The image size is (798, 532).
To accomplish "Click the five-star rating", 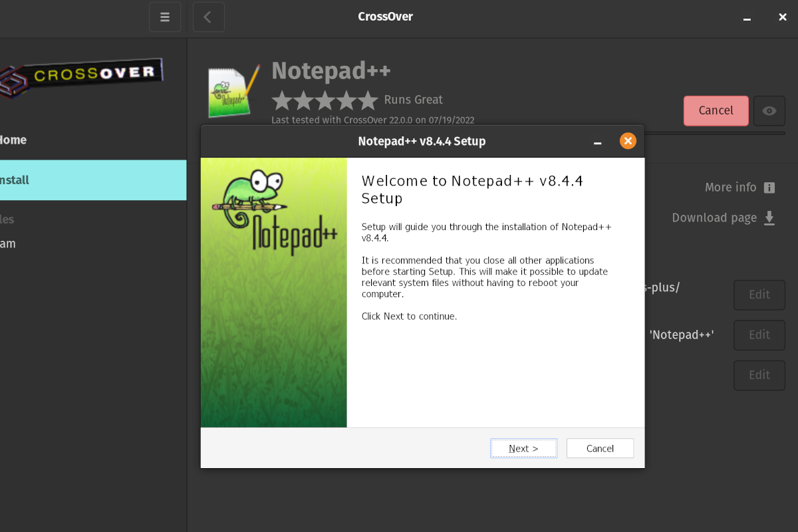I will (x=325, y=100).
